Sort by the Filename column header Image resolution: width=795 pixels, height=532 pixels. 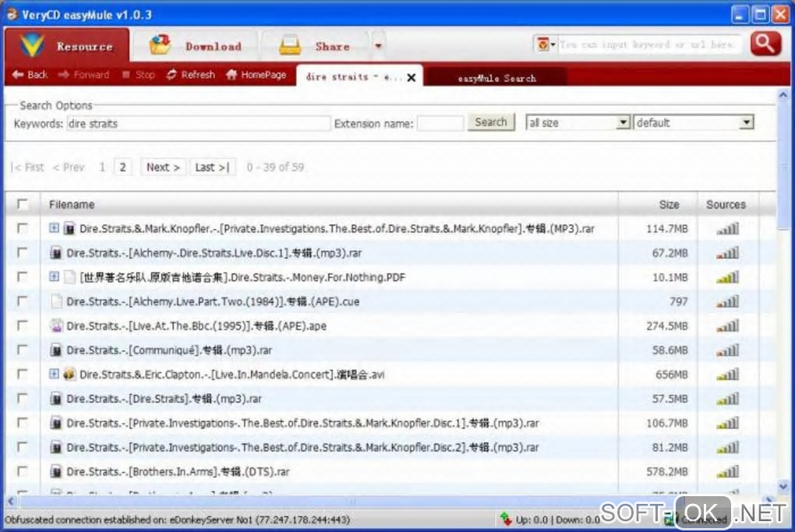coord(72,205)
